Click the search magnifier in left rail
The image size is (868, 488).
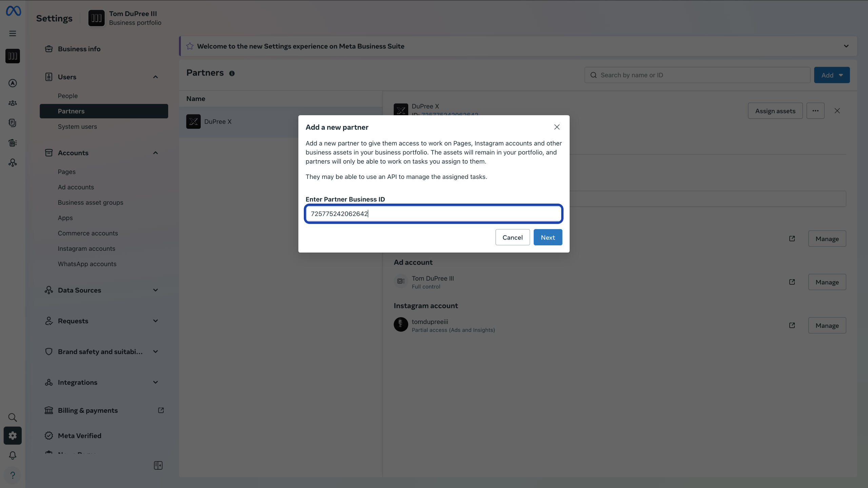click(13, 417)
